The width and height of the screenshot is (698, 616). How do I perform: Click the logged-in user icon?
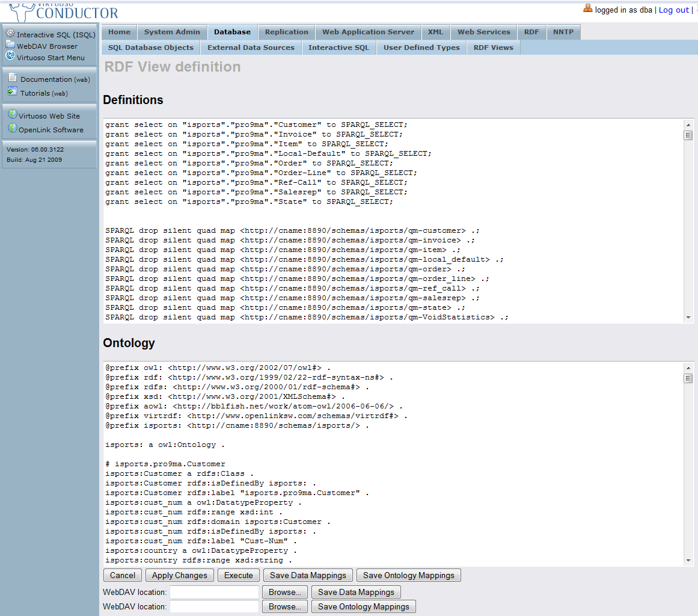point(588,8)
